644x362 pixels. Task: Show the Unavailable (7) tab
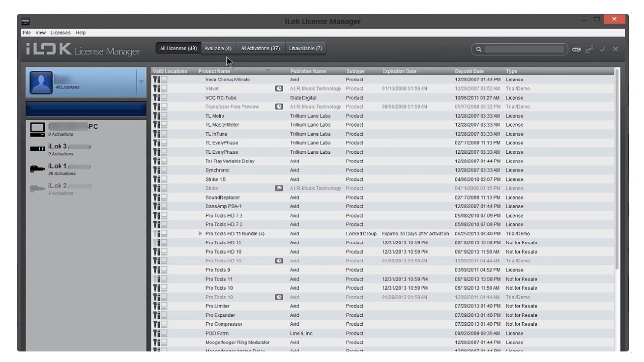(x=305, y=48)
